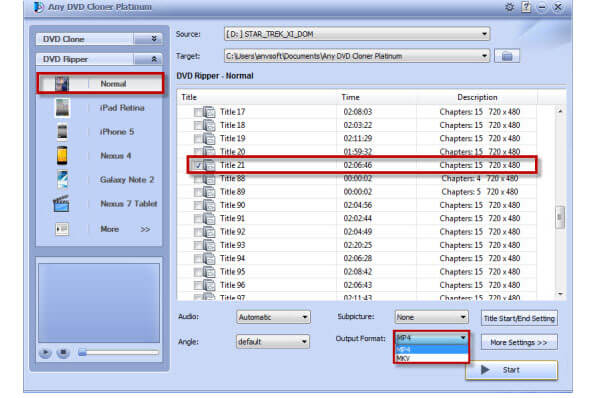Click the More >> profiles arrows
This screenshot has width=600, height=398.
[145, 229]
